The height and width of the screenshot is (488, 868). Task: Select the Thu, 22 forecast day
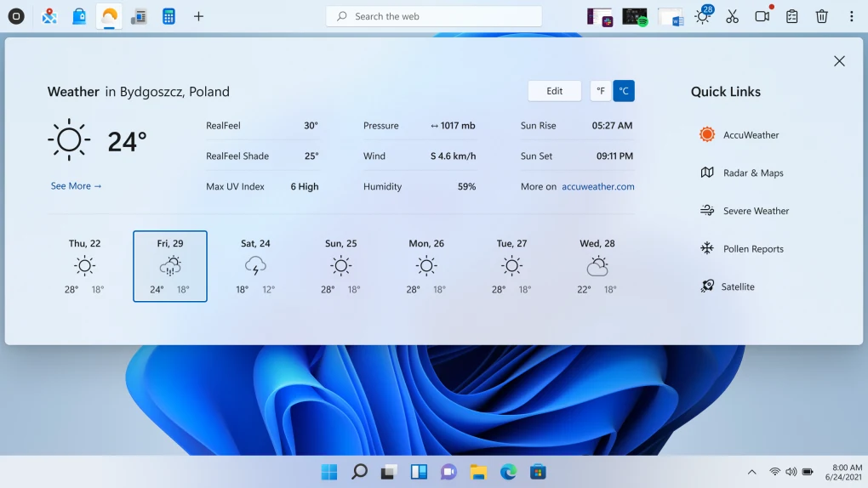(x=85, y=266)
